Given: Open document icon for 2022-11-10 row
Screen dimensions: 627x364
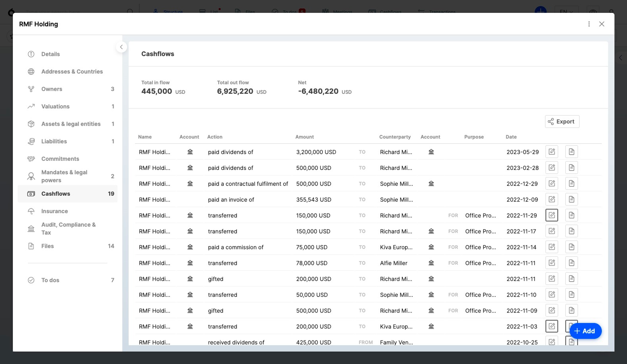Looking at the screenshot, I should (x=572, y=294).
